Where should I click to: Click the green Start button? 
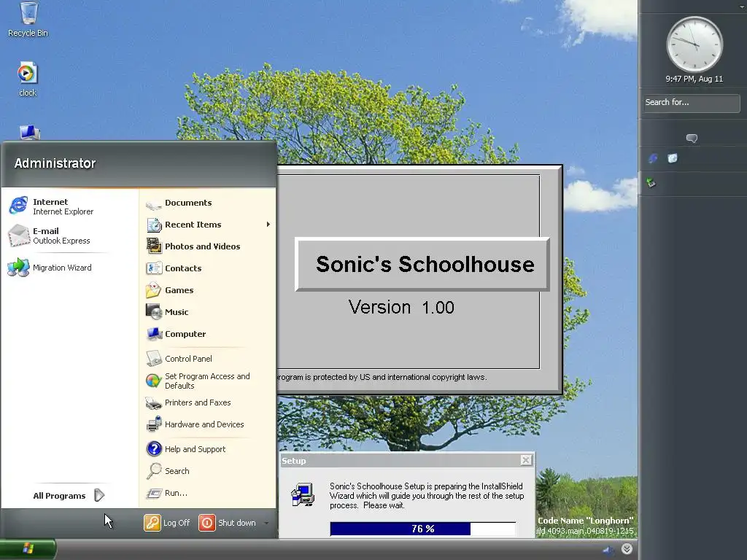pos(28,549)
